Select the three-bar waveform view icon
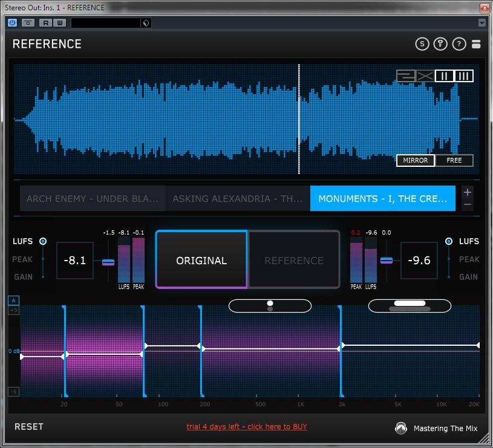493x448 pixels. (x=463, y=76)
